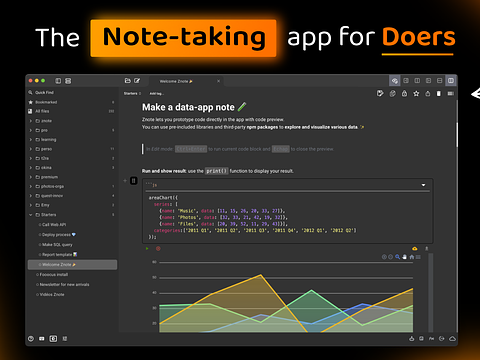
Task: Click the Add tag button
Action: pyautogui.click(x=156, y=94)
